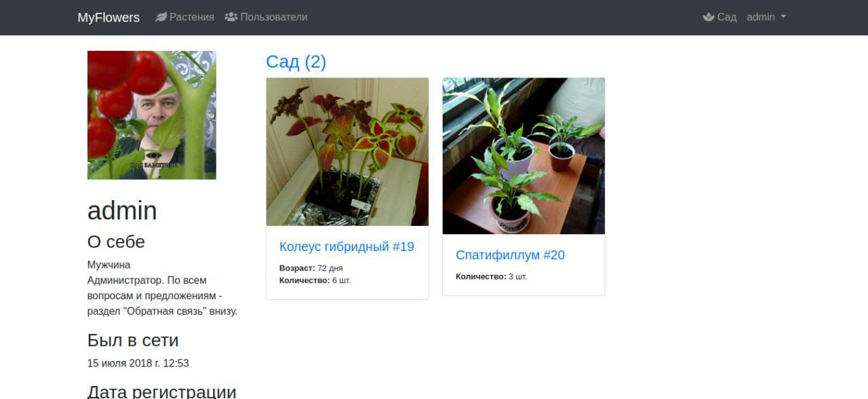Open the Сад link in navbar
Image resolution: width=868 pixels, height=399 pixels.
[x=719, y=17]
